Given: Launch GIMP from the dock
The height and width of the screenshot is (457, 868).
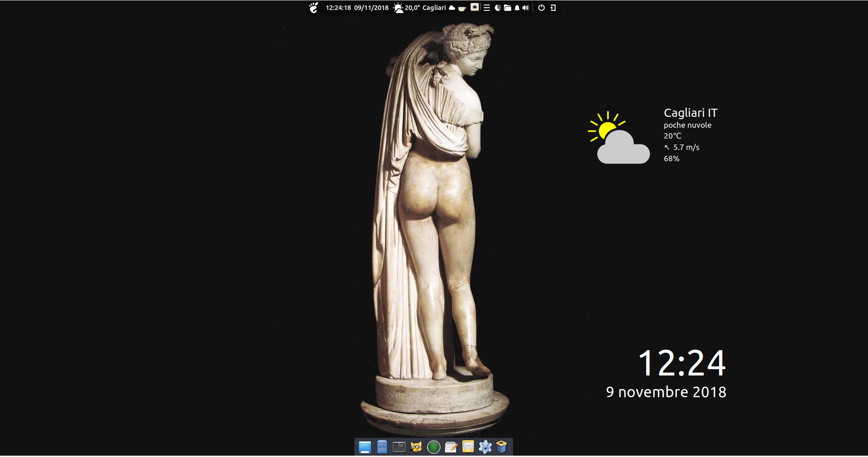Looking at the screenshot, I should [x=416, y=447].
